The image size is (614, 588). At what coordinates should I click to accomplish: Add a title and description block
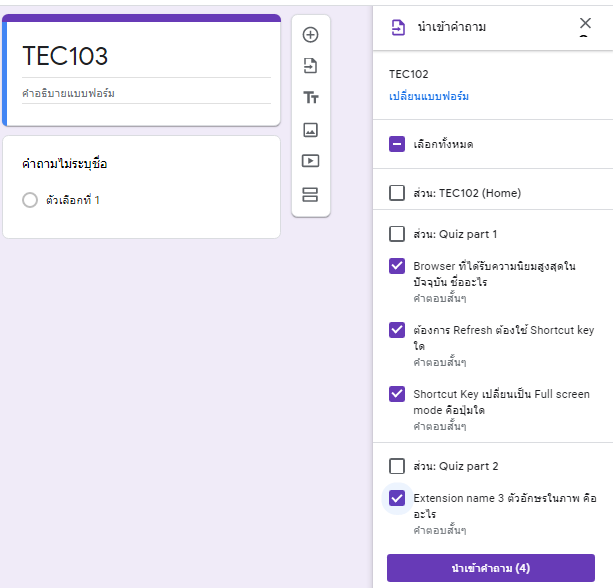point(310,98)
